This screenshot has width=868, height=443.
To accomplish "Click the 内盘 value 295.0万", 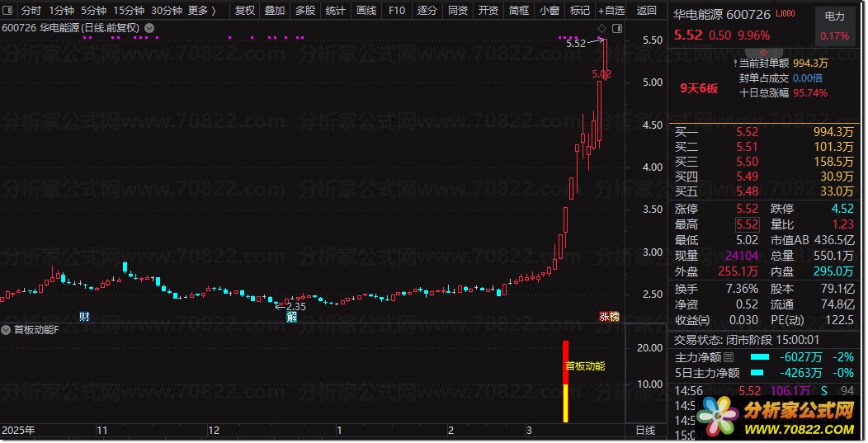I will (x=833, y=271).
